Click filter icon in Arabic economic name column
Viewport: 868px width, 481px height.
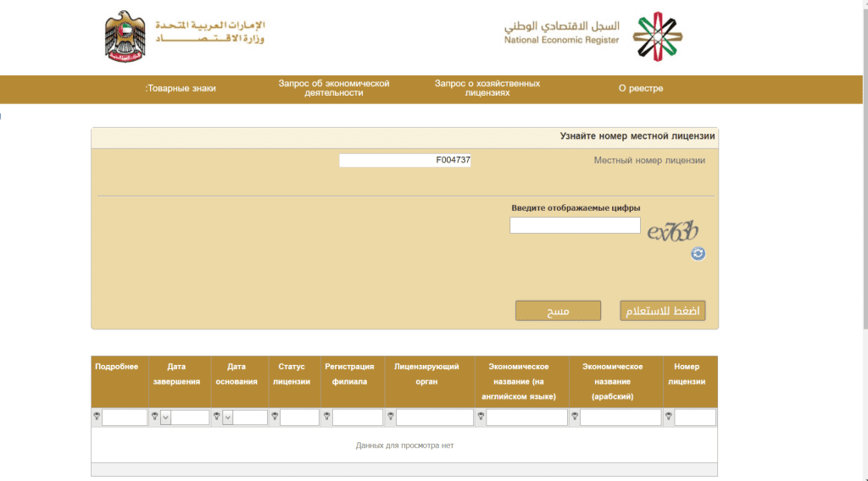tap(574, 417)
